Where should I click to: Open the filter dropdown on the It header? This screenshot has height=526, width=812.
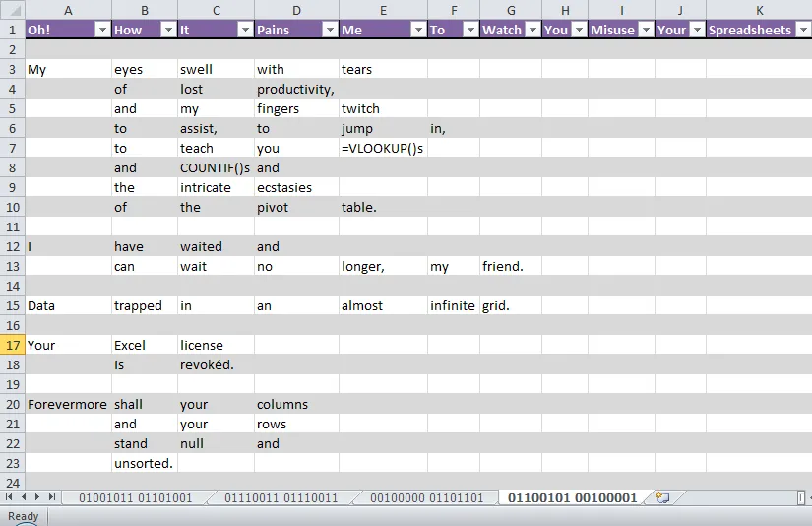coord(245,30)
